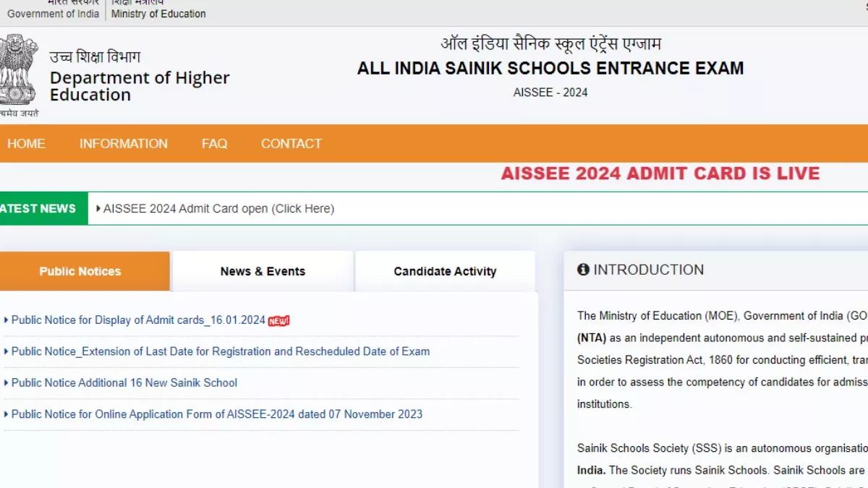The image size is (868, 488).
Task: Click the Government of India header text
Action: [54, 14]
